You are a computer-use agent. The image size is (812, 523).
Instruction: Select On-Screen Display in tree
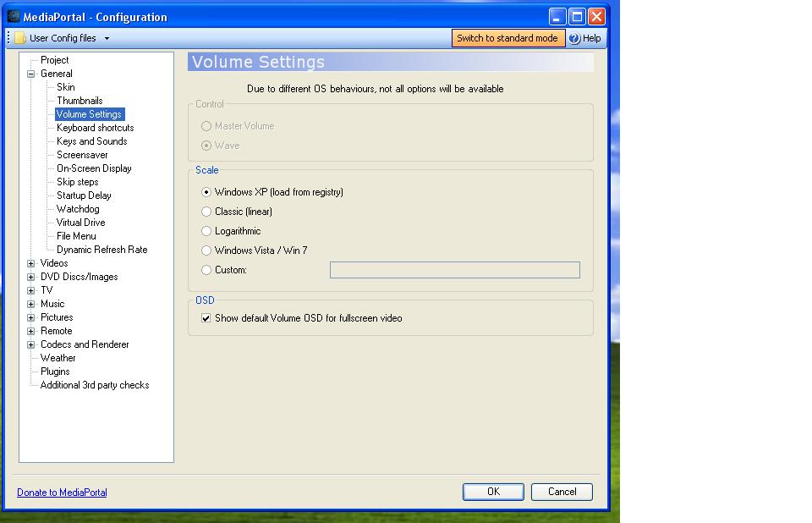click(x=94, y=168)
